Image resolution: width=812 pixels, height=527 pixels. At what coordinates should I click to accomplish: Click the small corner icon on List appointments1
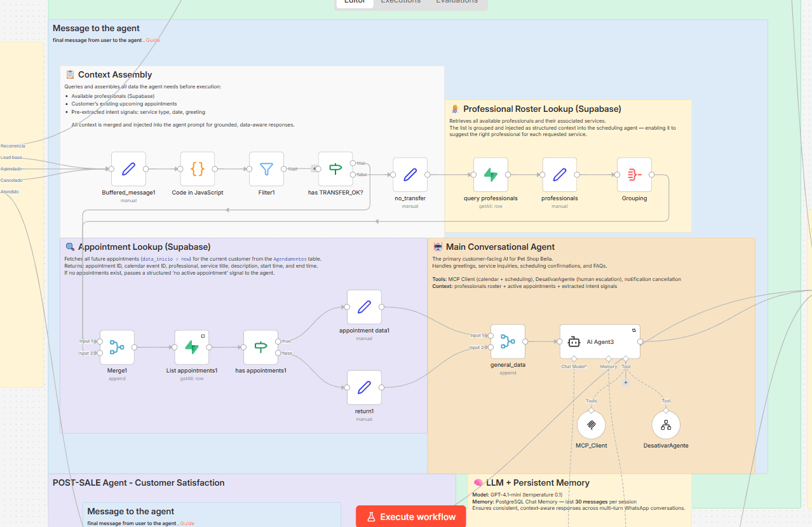203,336
